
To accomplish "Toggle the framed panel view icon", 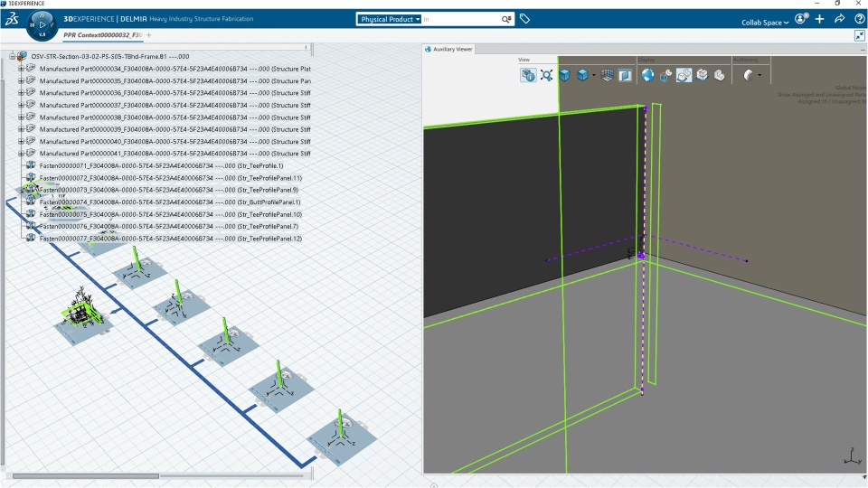I will pyautogui.click(x=625, y=75).
